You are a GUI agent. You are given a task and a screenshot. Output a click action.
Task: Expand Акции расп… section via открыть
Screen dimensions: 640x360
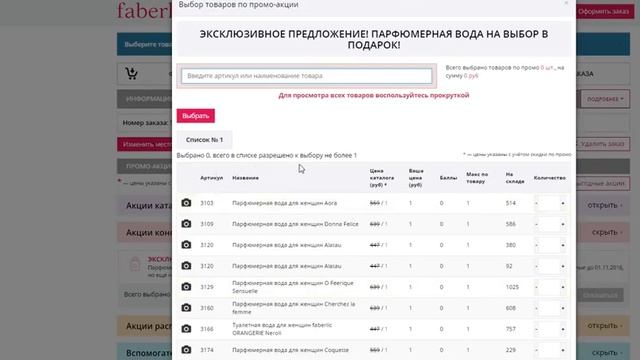(604, 325)
